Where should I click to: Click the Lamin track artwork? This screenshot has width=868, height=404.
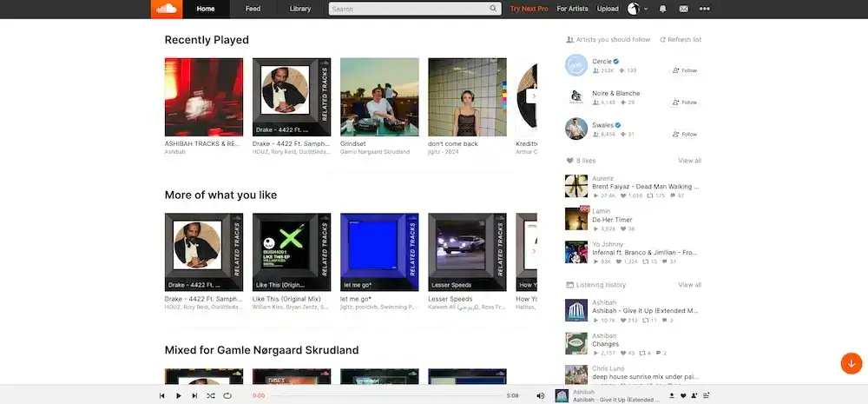[576, 219]
